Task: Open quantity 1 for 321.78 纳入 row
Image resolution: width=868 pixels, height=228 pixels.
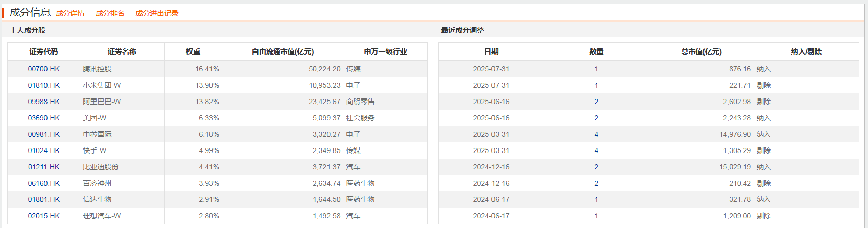Action: (x=596, y=199)
